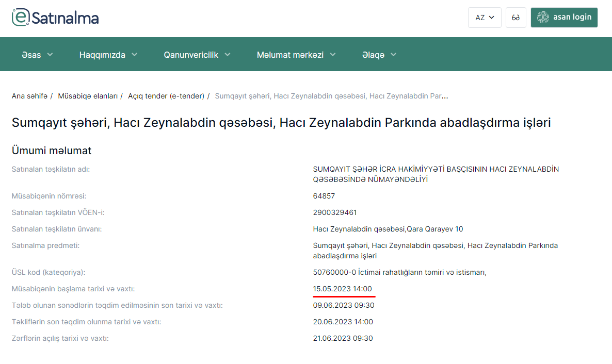
Task: Click the VÖEN value 2900329461
Action: (335, 212)
